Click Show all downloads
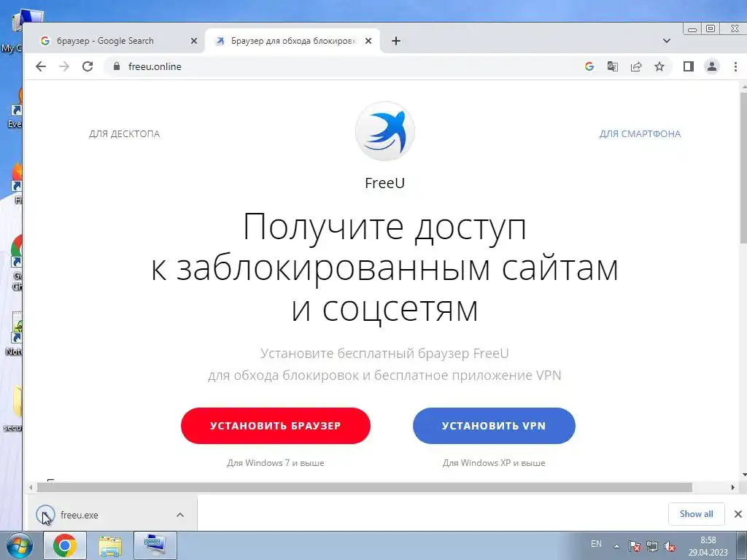The image size is (747, 560). (697, 514)
